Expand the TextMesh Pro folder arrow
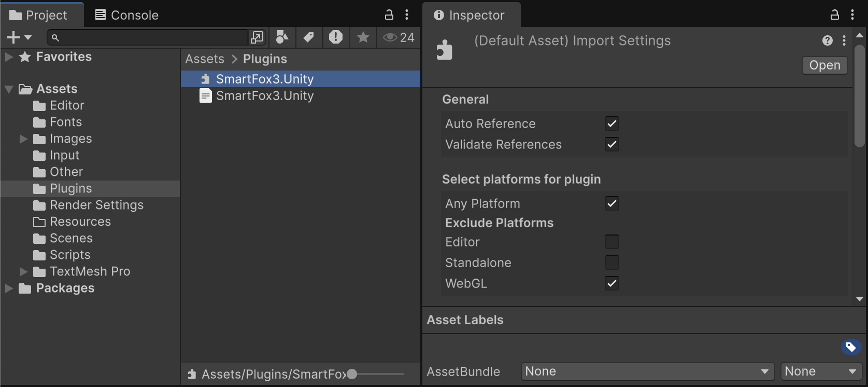This screenshot has width=868, height=387. (23, 271)
